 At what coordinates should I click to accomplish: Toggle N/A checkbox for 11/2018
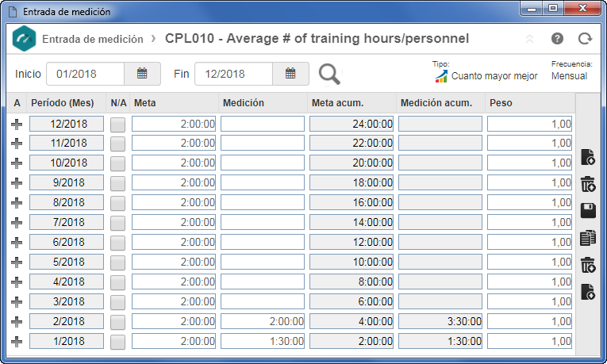pyautogui.click(x=117, y=144)
